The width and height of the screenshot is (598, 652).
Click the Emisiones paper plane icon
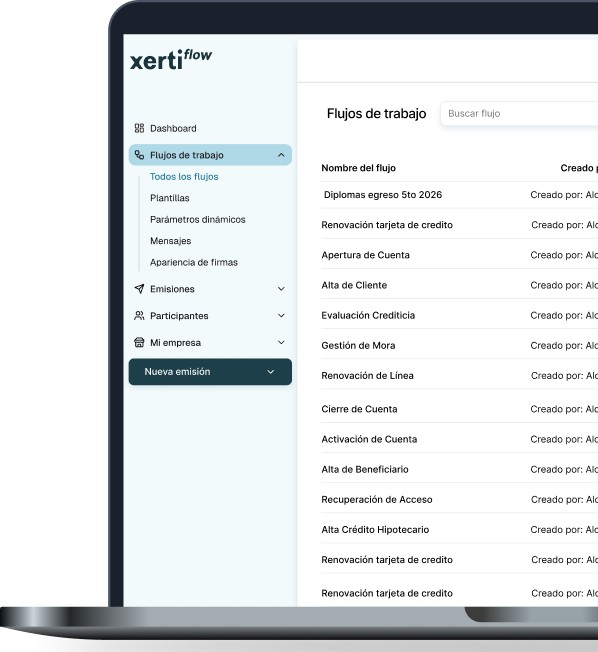[x=139, y=289]
